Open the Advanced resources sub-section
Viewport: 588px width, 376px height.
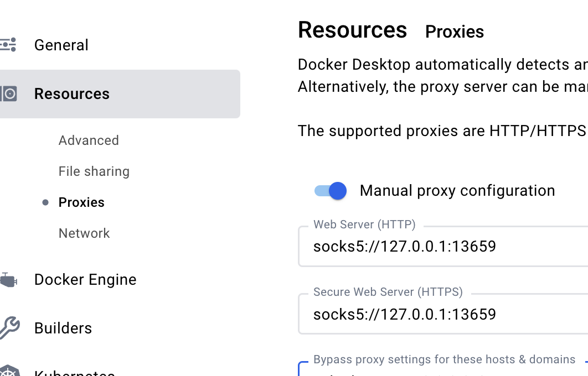point(89,140)
